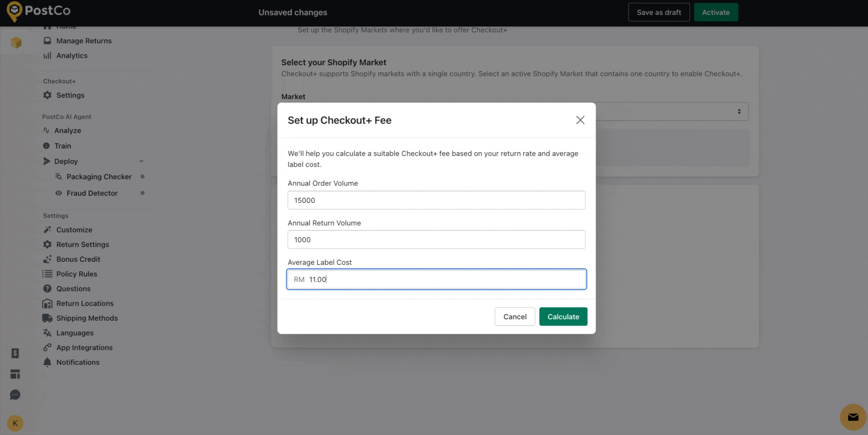Click the Save as draft button
Viewport: 868px width, 435px height.
pyautogui.click(x=659, y=12)
